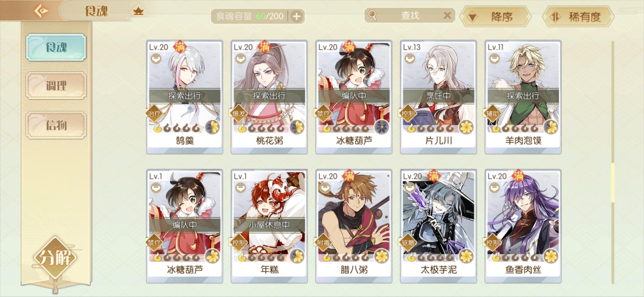Select the 年糕 character card
This screenshot has height=297, width=644.
[269, 226]
